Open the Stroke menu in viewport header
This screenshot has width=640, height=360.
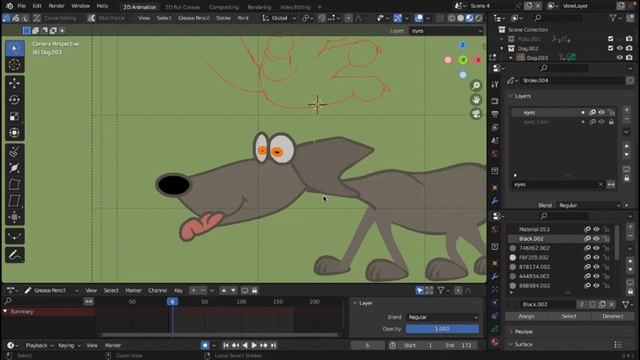(x=223, y=18)
